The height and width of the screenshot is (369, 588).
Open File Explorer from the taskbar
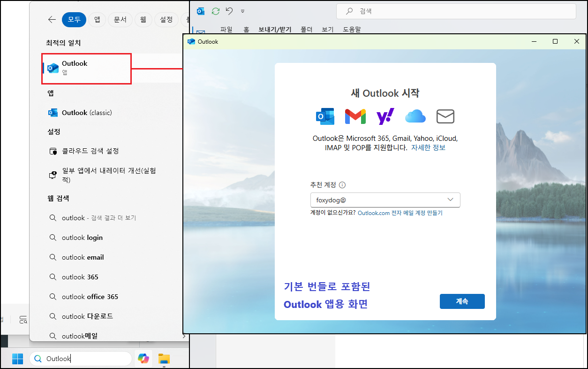coord(164,359)
